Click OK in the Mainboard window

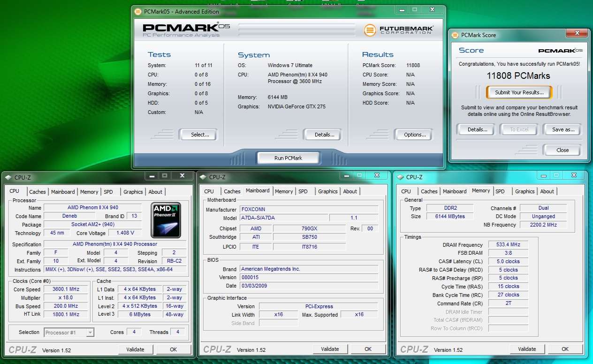(368, 349)
